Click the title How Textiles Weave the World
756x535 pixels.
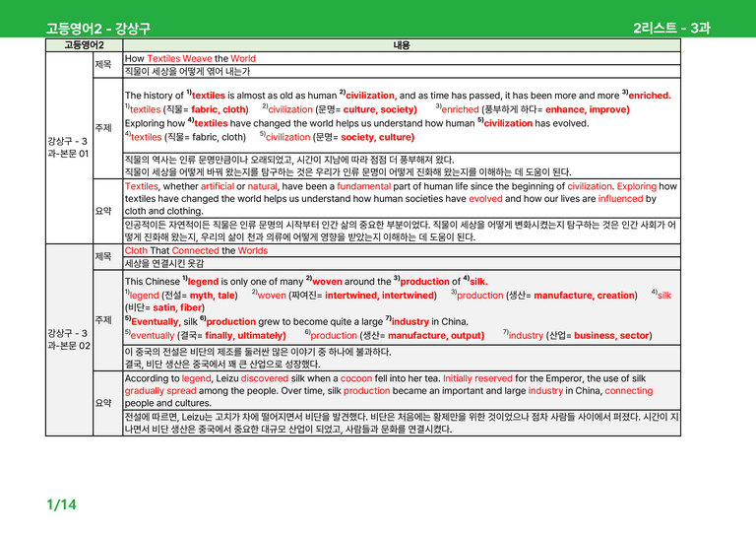(190, 58)
